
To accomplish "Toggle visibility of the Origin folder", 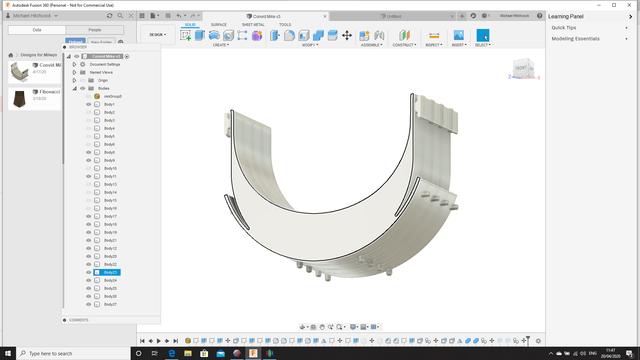I will pyautogui.click(x=83, y=80).
